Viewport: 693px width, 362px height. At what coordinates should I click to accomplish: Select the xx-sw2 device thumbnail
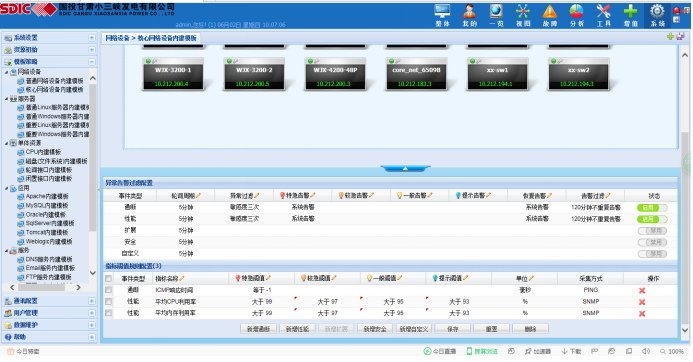point(578,74)
